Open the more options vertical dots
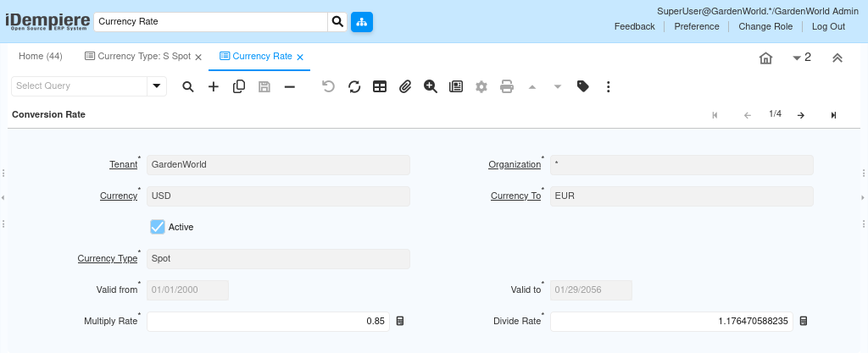Image resolution: width=868 pixels, height=353 pixels. pos(609,86)
